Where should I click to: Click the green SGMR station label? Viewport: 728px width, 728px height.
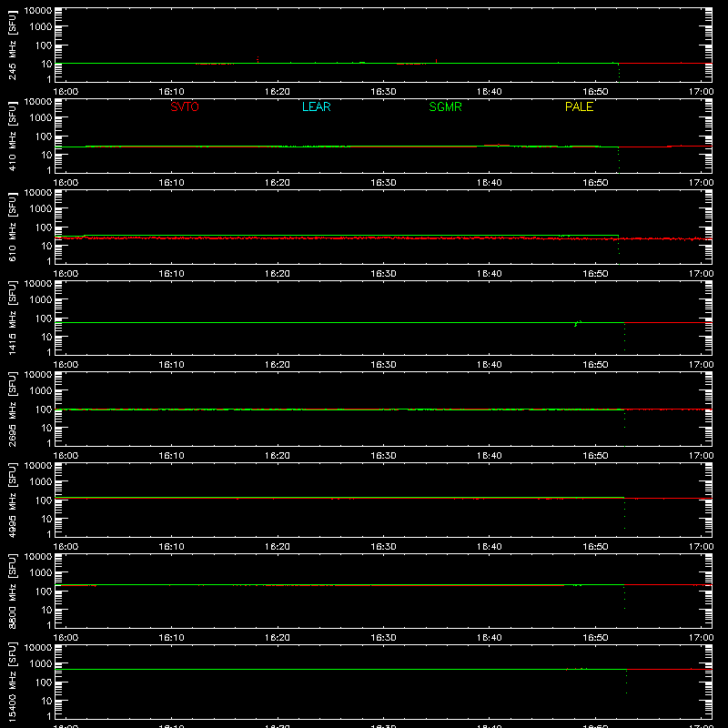coord(445,106)
